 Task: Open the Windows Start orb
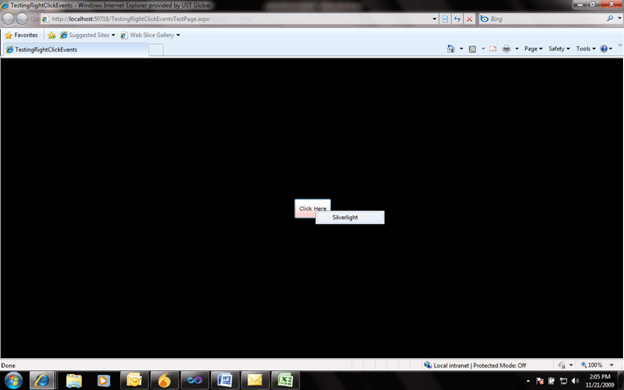tap(14, 380)
